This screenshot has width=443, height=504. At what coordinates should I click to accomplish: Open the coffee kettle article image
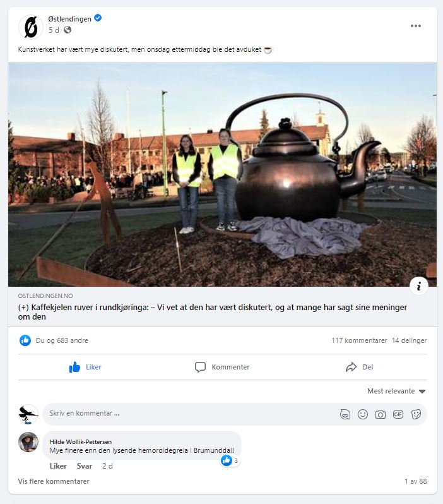pos(222,174)
